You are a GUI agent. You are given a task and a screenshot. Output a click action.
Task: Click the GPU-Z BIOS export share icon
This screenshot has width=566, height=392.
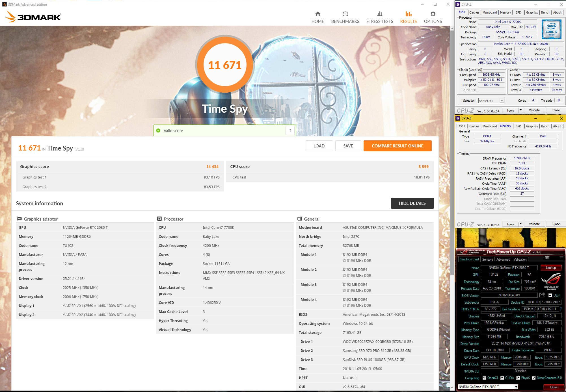542,295
